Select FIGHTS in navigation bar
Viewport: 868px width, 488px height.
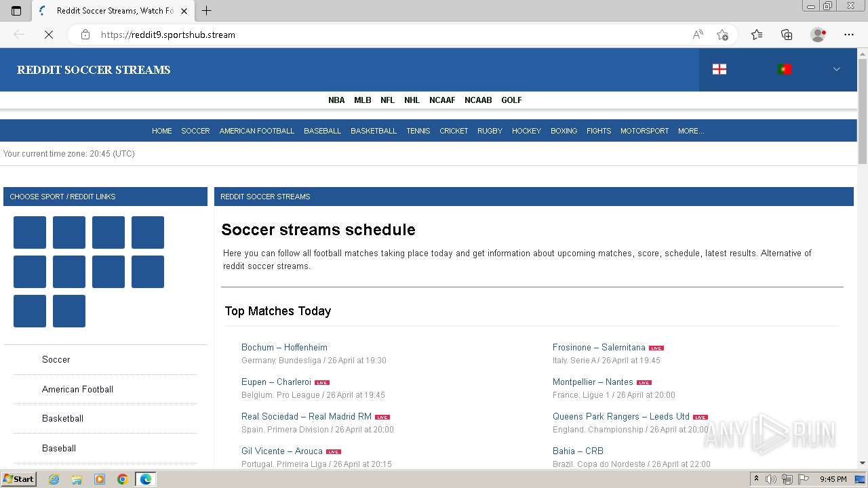tap(599, 131)
